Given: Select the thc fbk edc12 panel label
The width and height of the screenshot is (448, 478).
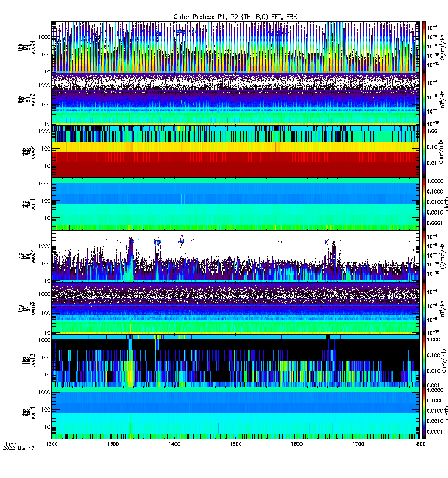Looking at the screenshot, I should 28,361.
